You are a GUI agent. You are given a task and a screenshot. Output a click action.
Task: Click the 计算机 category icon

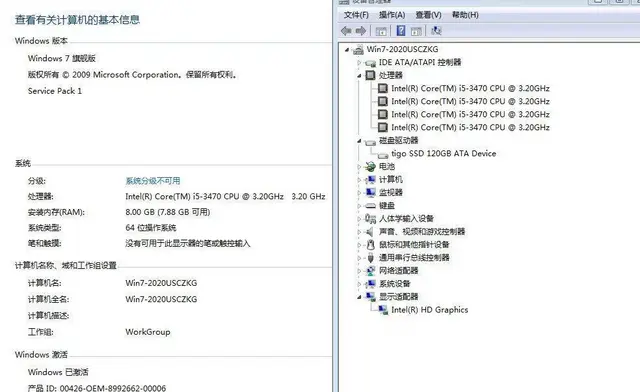[370, 180]
